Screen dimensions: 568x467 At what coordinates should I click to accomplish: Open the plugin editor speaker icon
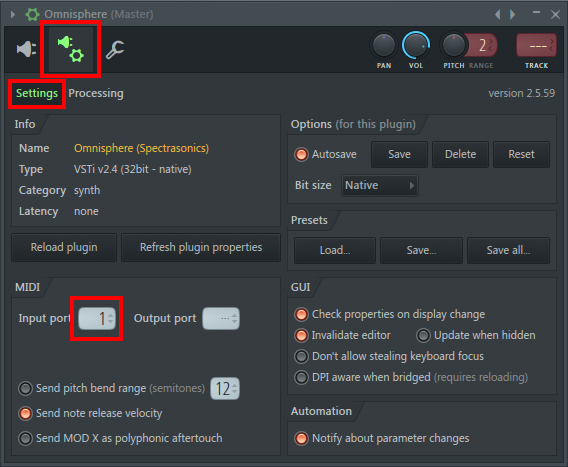coord(26,49)
